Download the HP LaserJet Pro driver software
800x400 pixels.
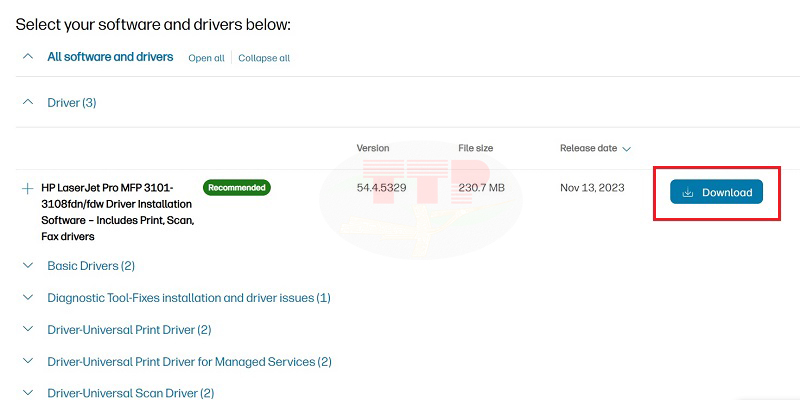point(716,192)
